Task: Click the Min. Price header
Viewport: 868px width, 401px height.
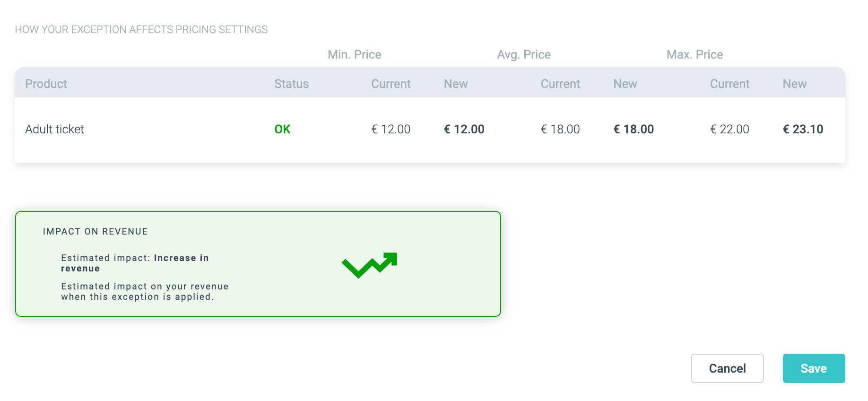Action: point(355,54)
